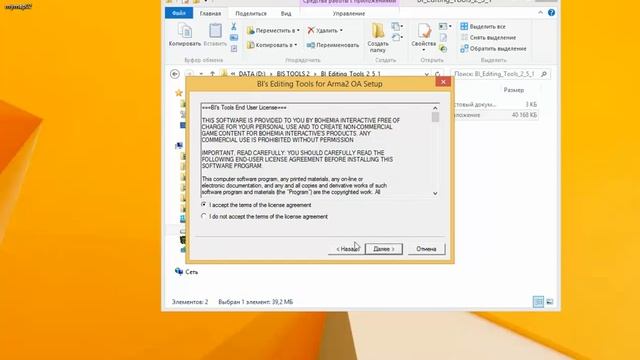Expand the Delete (Удалить) dropdown arrow
Screen dimensions: 640x360
[x=341, y=31]
